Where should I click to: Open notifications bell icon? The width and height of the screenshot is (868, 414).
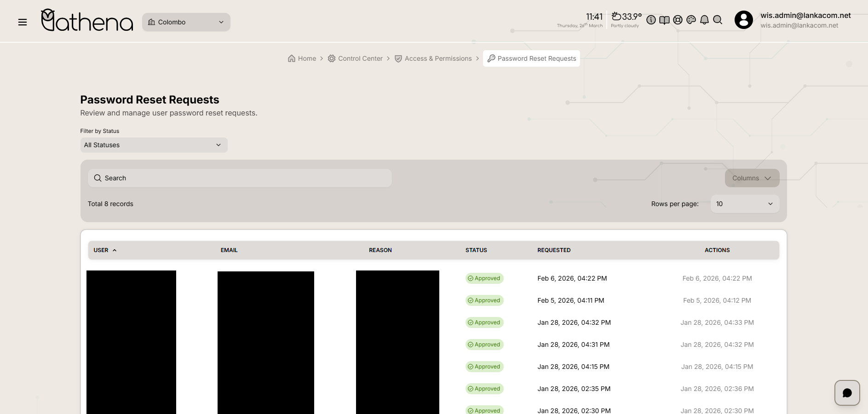(x=704, y=20)
